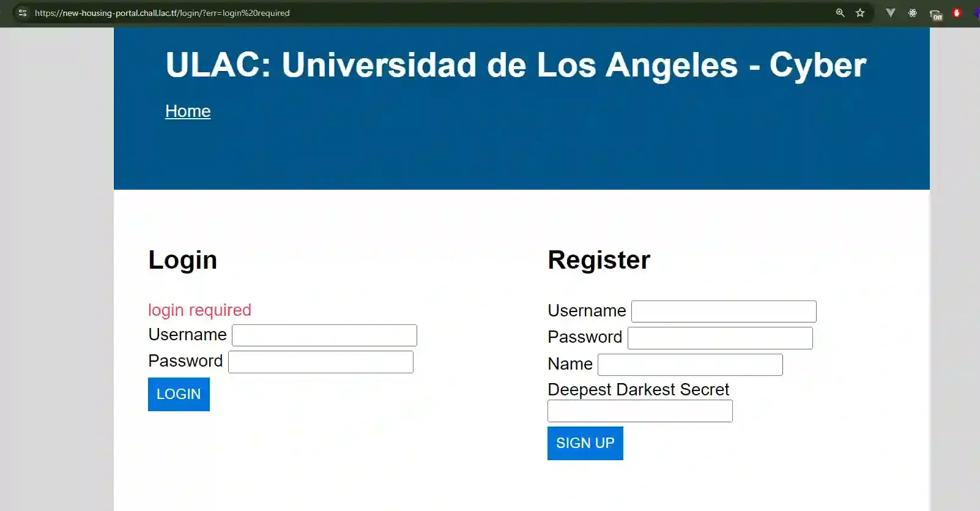Open the robot-shaped extension icon
Viewport: 980px width, 511px height.
coord(912,12)
